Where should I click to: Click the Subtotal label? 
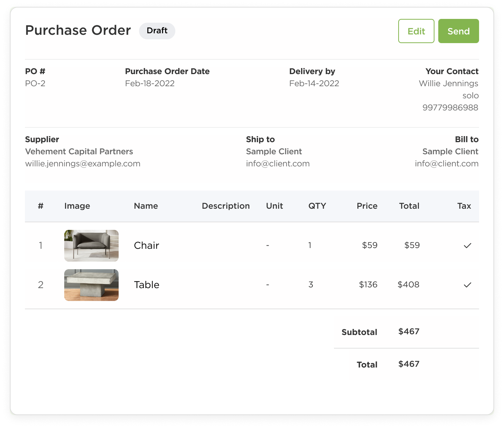[x=359, y=332]
